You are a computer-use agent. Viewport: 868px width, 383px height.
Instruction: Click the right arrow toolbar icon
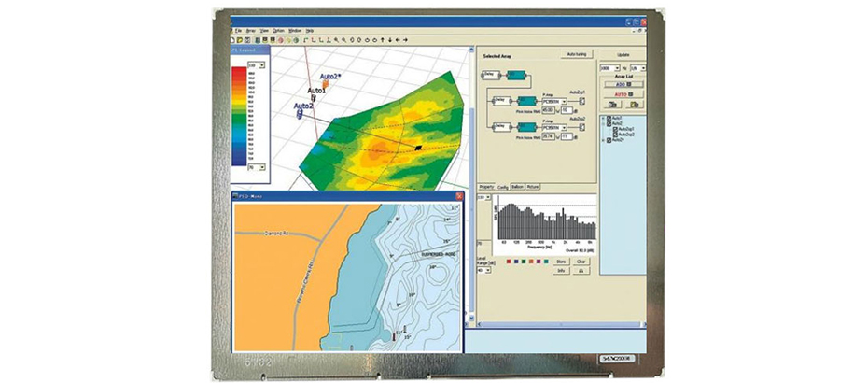(405, 40)
